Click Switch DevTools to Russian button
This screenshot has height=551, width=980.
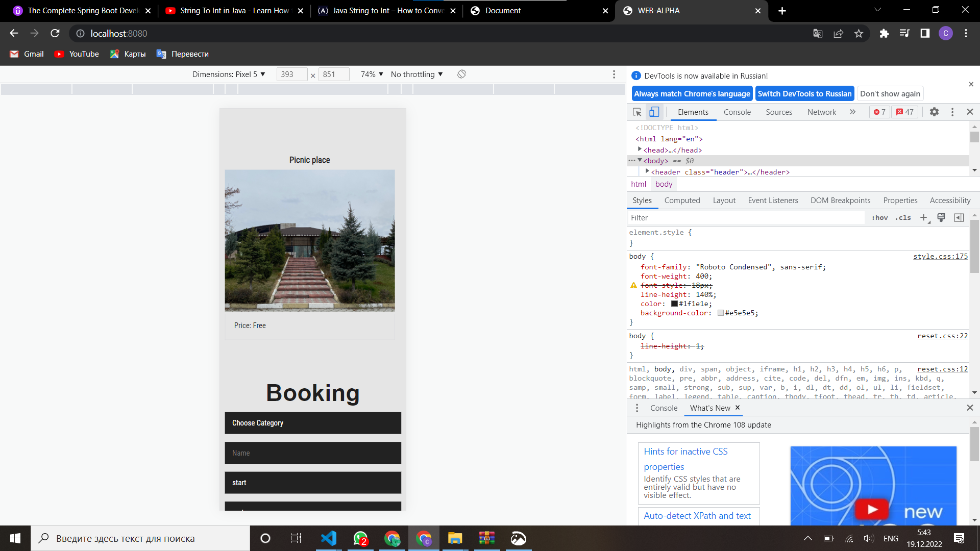[804, 94]
